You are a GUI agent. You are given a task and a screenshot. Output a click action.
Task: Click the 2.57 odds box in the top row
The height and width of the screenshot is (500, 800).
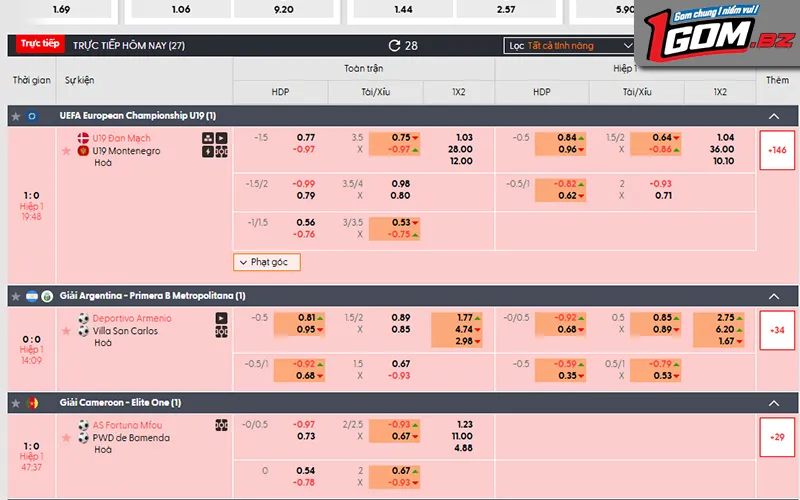point(506,10)
